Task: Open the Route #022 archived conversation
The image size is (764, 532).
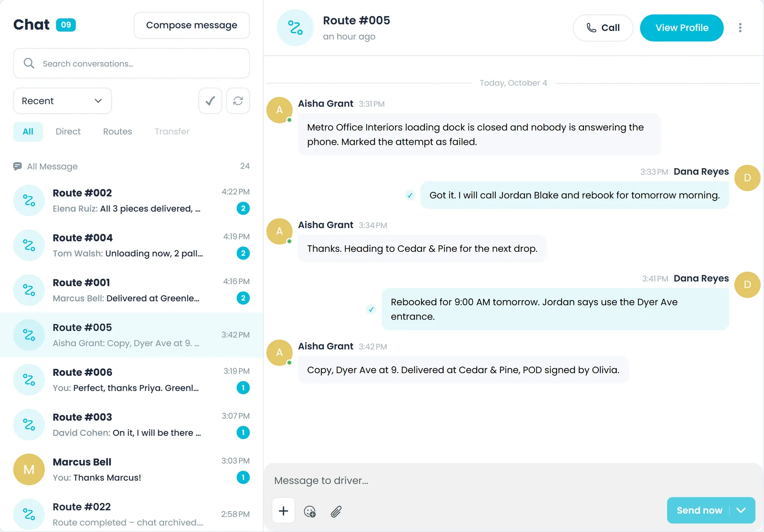Action: click(131, 514)
